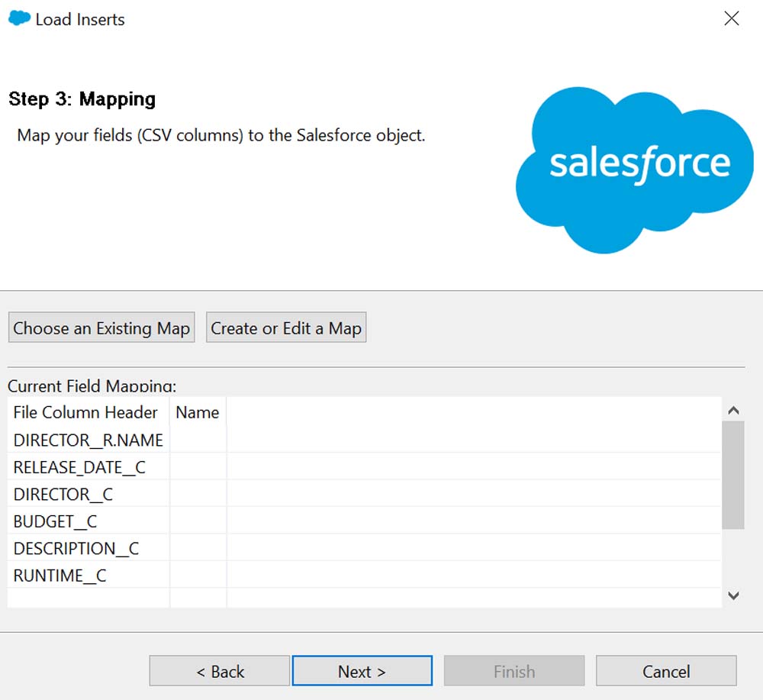763x700 pixels.
Task: Go back with the Back button
Action: click(220, 671)
